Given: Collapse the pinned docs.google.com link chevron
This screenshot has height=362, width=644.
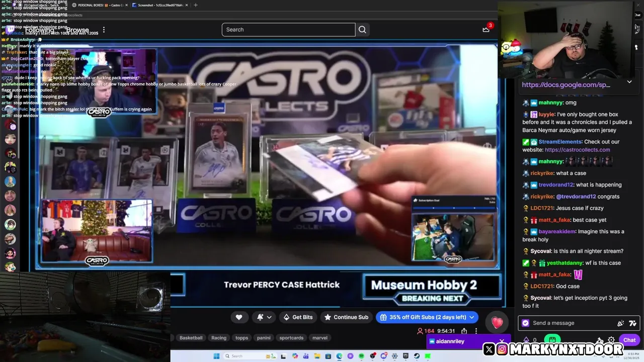Looking at the screenshot, I should pyautogui.click(x=629, y=81).
